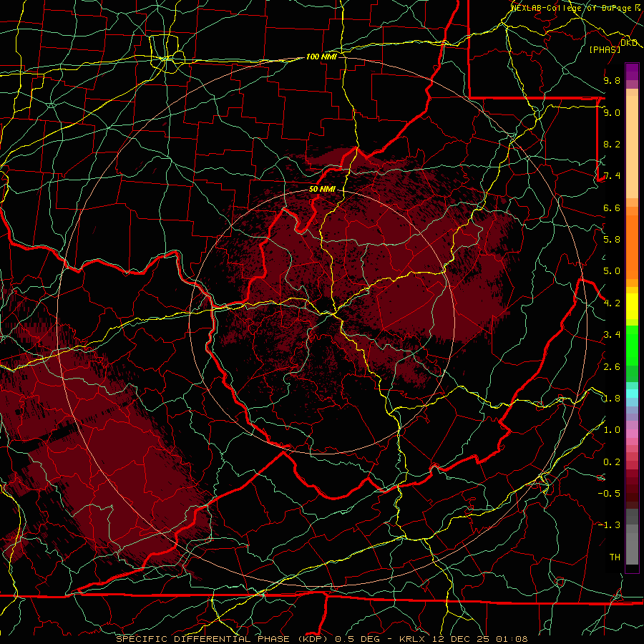Screen dimensions: 644x644
Task: Click the 2.6 value on the color scale
Action: click(612, 367)
